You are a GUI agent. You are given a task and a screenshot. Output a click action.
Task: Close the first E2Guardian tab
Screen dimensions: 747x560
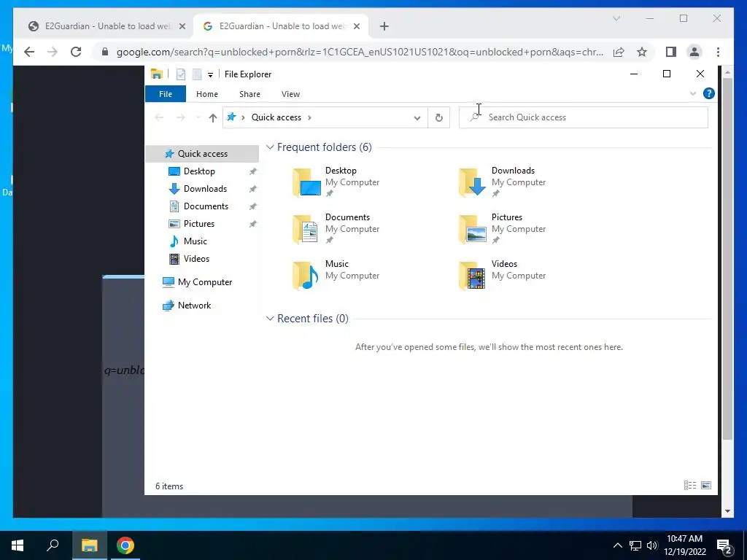click(182, 27)
